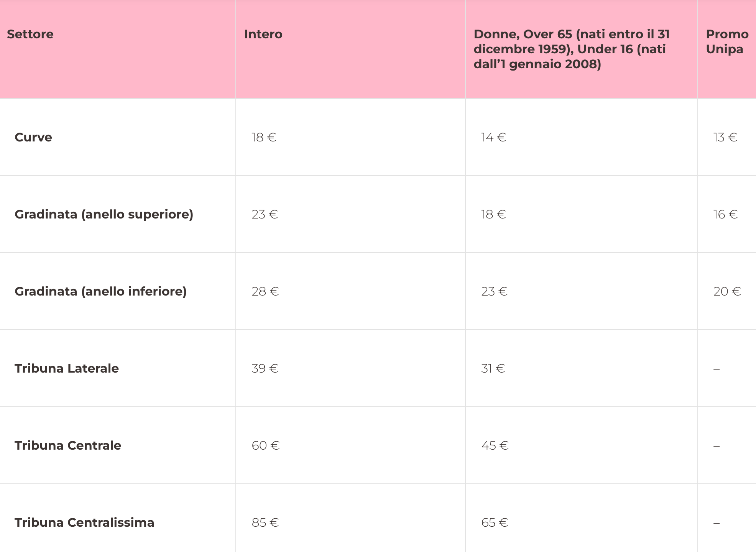Image resolution: width=756 pixels, height=552 pixels.
Task: Select the 65 € reduced Centralissima price
Action: coord(495,522)
